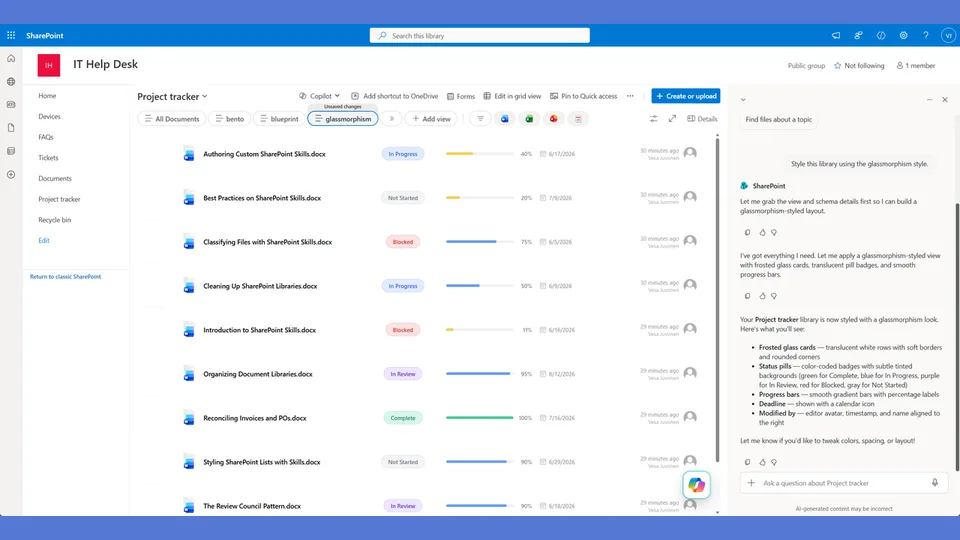Viewport: 960px width, 540px height.
Task: Click the Add view button
Action: click(x=432, y=119)
